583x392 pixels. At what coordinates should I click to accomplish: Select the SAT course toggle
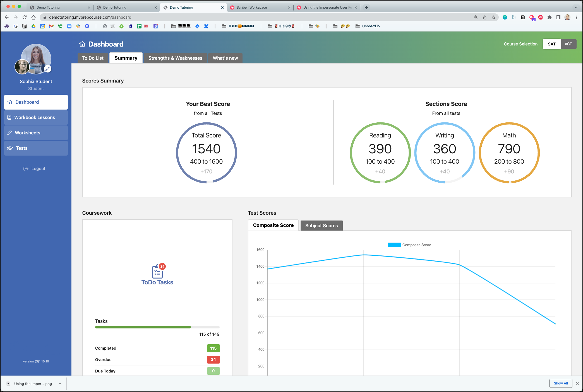coord(551,44)
